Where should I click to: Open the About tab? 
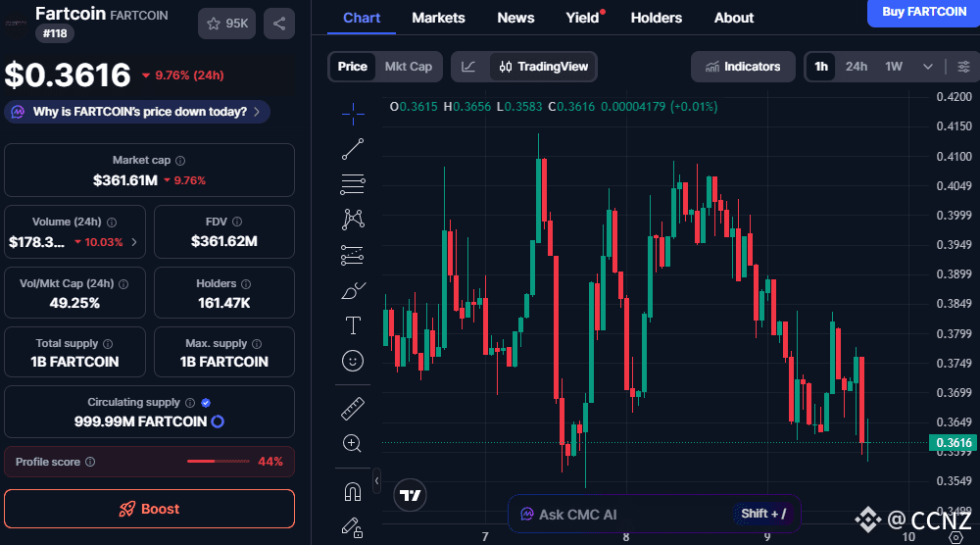point(734,18)
